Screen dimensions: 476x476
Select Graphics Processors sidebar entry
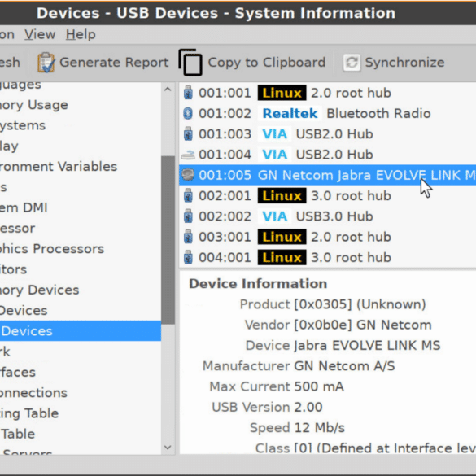pyautogui.click(x=52, y=249)
